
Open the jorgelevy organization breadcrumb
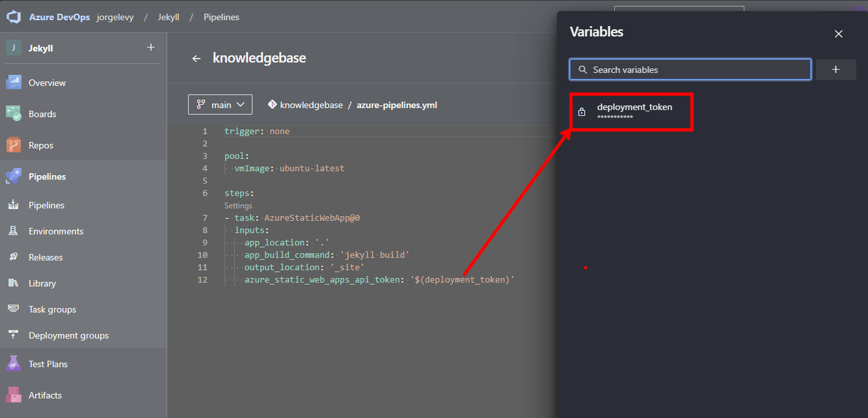click(115, 17)
